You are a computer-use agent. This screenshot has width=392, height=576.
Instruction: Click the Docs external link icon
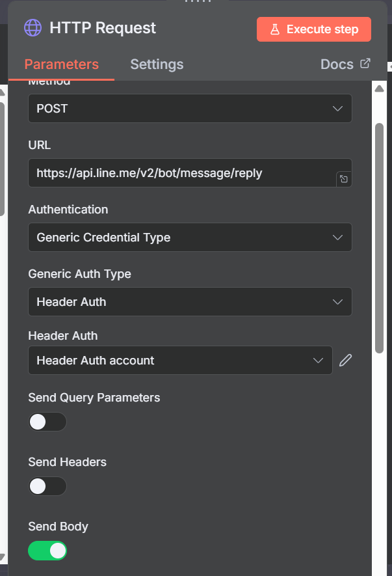(x=365, y=64)
